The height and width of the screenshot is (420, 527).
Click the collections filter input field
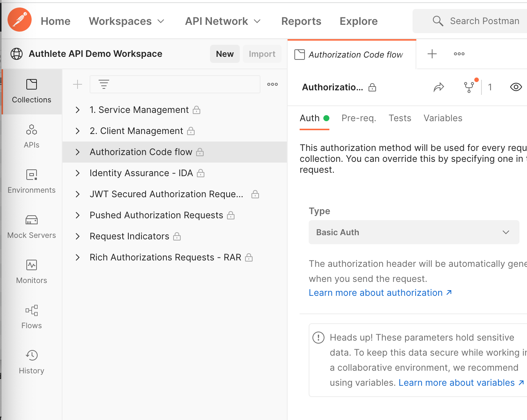tap(175, 84)
